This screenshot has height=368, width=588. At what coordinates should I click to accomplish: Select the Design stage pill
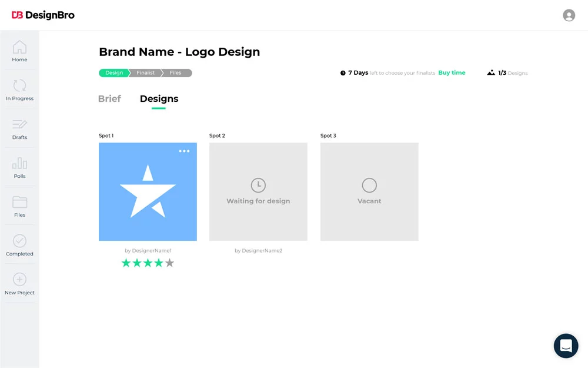(x=113, y=73)
